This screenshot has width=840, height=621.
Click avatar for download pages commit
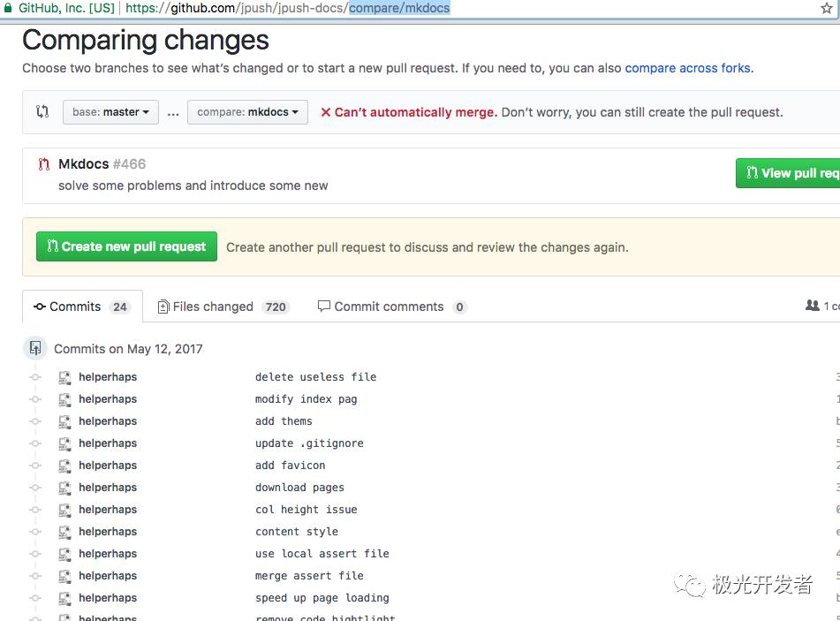[x=64, y=488]
